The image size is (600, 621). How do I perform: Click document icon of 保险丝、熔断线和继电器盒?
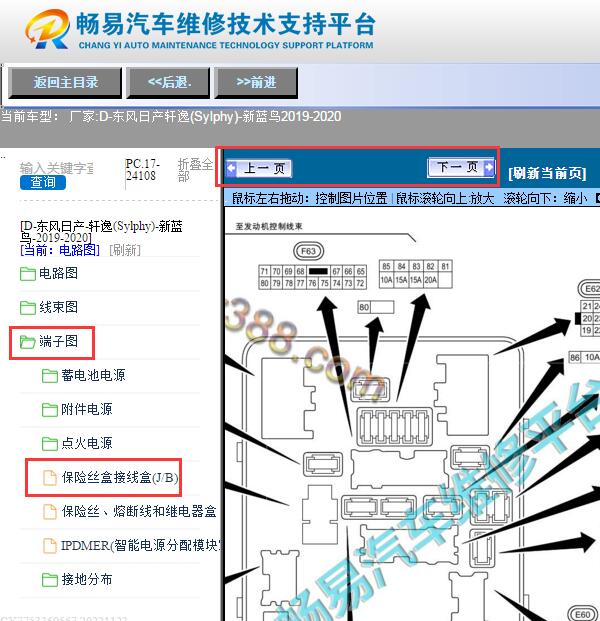pyautogui.click(x=50, y=512)
